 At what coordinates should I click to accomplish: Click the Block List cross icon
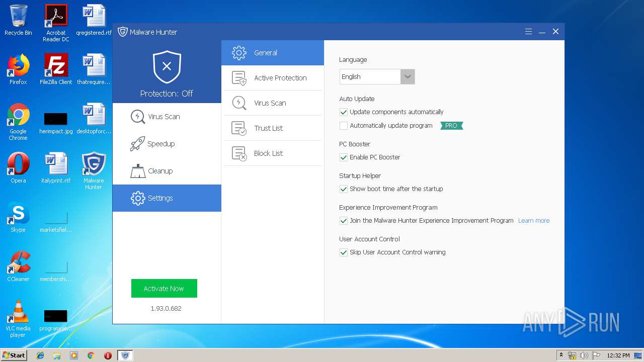(x=239, y=153)
